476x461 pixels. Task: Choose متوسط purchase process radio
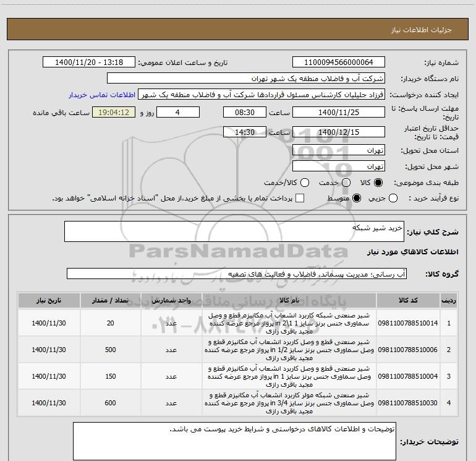tap(357, 199)
